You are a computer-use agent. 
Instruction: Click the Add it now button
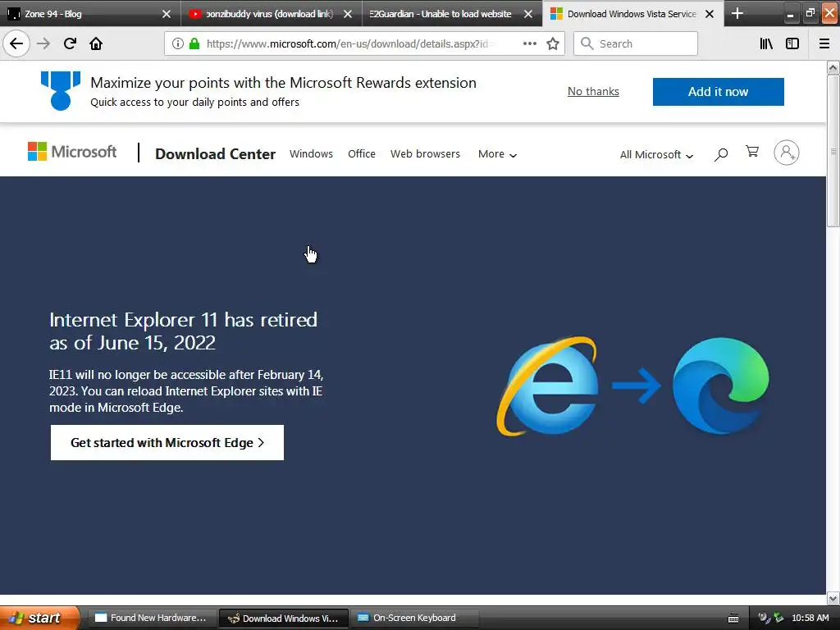tap(718, 92)
